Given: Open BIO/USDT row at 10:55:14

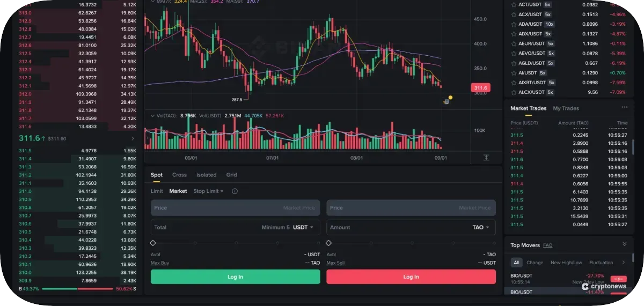Looking at the screenshot, I should coord(568,278).
